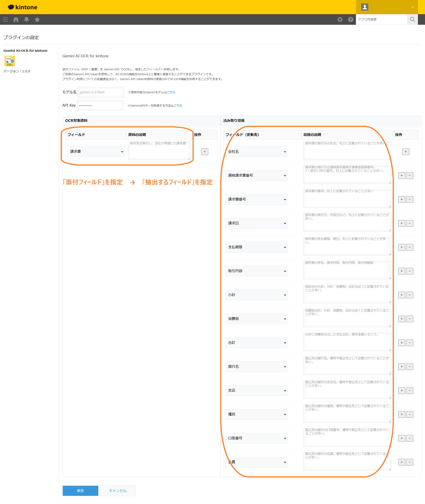Expand the 請求書 field dropdown
Screen dimensions: 425x504
(x=96, y=152)
